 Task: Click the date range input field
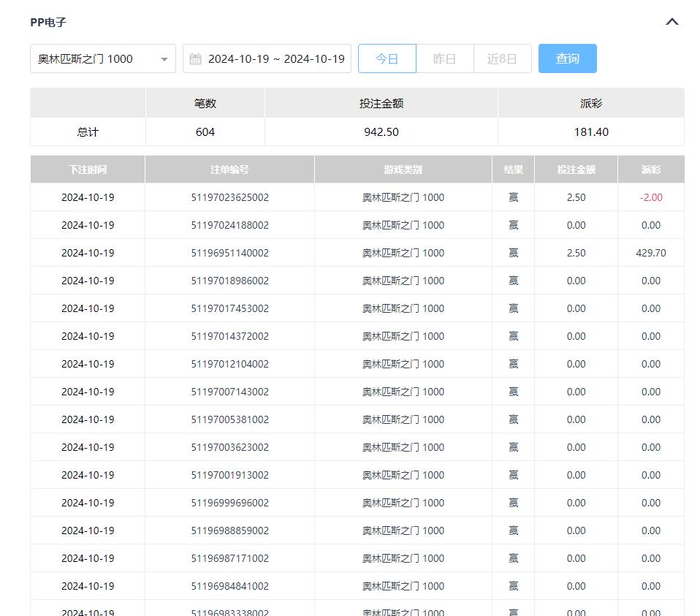[x=275, y=58]
